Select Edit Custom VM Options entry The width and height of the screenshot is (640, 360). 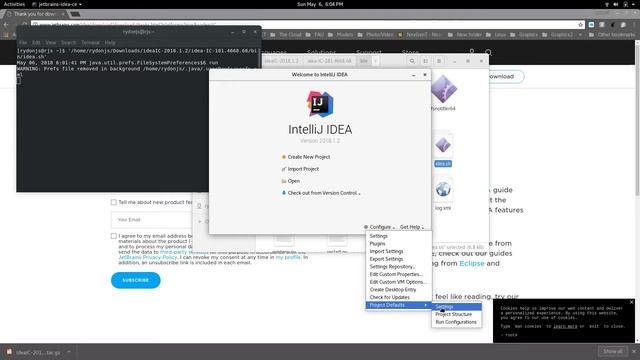[397, 282]
